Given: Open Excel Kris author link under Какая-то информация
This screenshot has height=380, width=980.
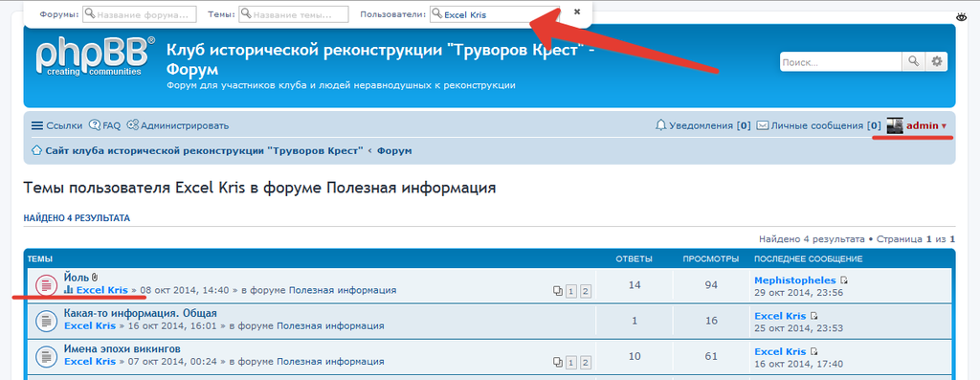Looking at the screenshot, I should [x=90, y=325].
